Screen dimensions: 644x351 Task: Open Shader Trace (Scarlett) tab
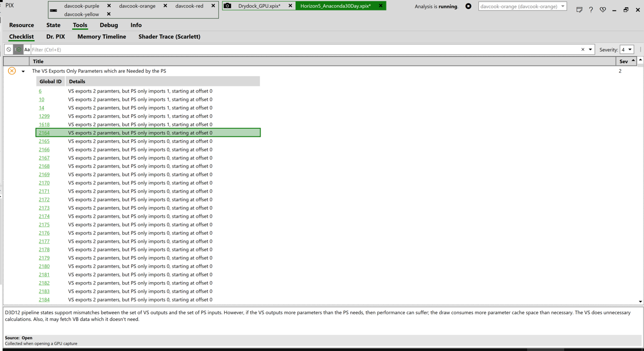(x=169, y=37)
